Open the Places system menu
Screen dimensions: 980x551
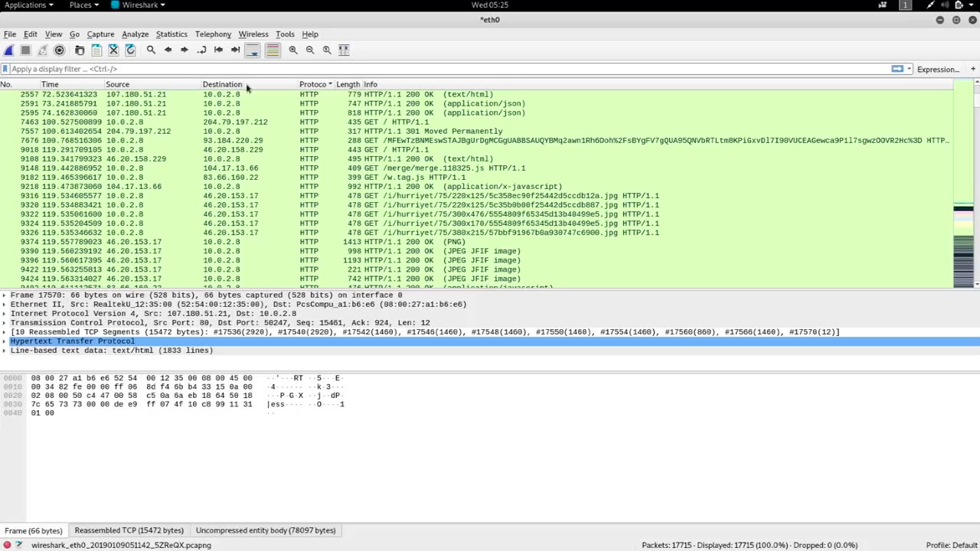tap(83, 5)
